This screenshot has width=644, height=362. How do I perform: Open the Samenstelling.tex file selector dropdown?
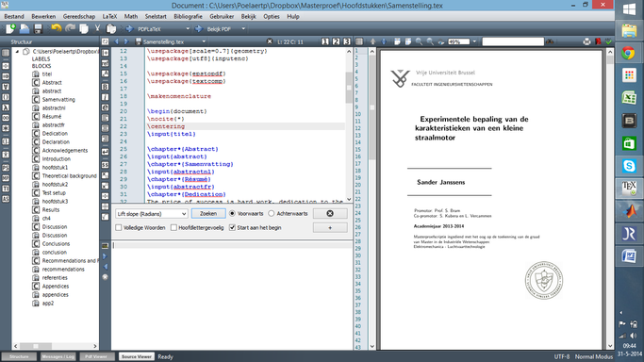click(x=204, y=41)
